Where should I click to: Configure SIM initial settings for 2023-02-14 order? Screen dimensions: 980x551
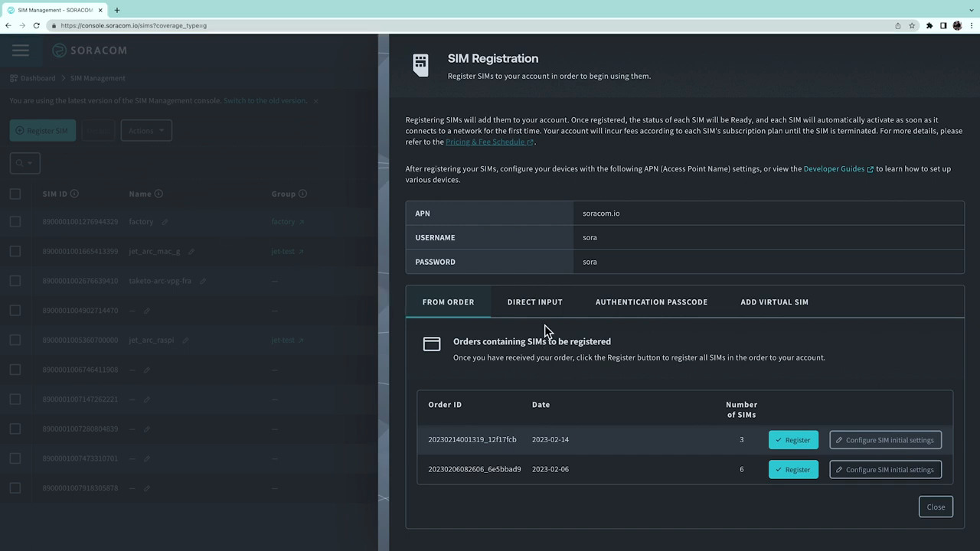(885, 440)
